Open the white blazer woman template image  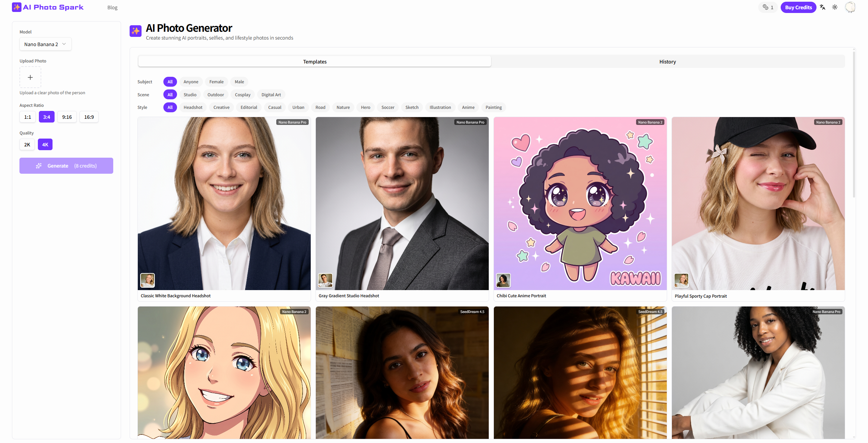pyautogui.click(x=758, y=373)
